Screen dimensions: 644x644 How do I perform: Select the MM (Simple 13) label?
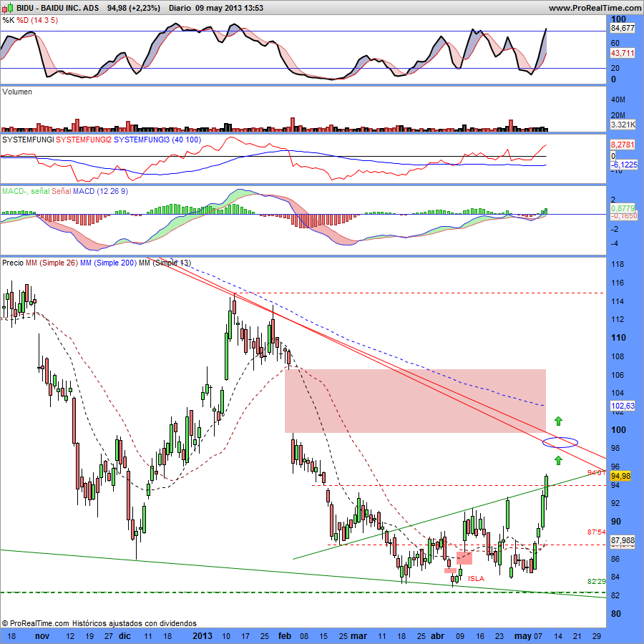[165, 263]
